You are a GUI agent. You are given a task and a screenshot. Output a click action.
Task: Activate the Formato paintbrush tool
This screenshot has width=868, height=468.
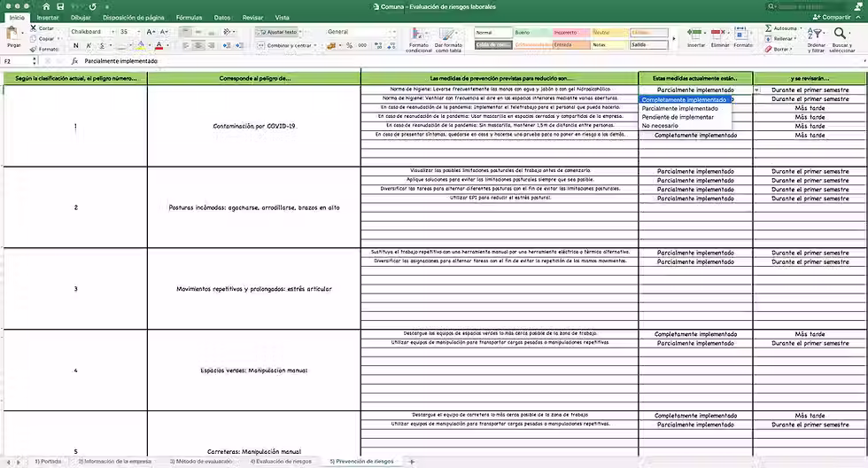point(34,49)
